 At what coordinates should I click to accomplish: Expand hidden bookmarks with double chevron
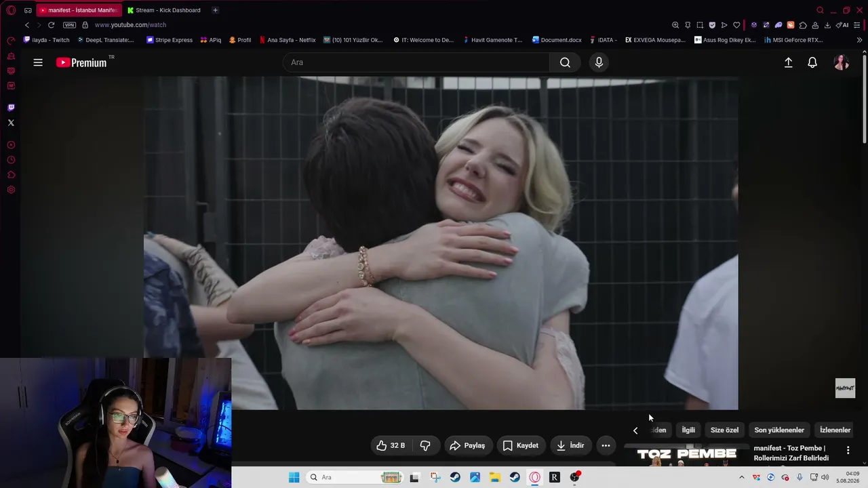tap(859, 40)
